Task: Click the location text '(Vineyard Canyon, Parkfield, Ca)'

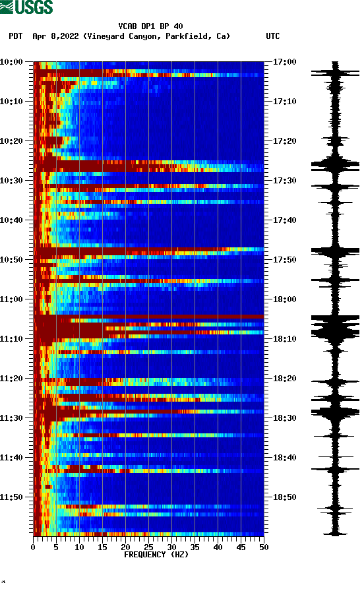Action: 157,36
